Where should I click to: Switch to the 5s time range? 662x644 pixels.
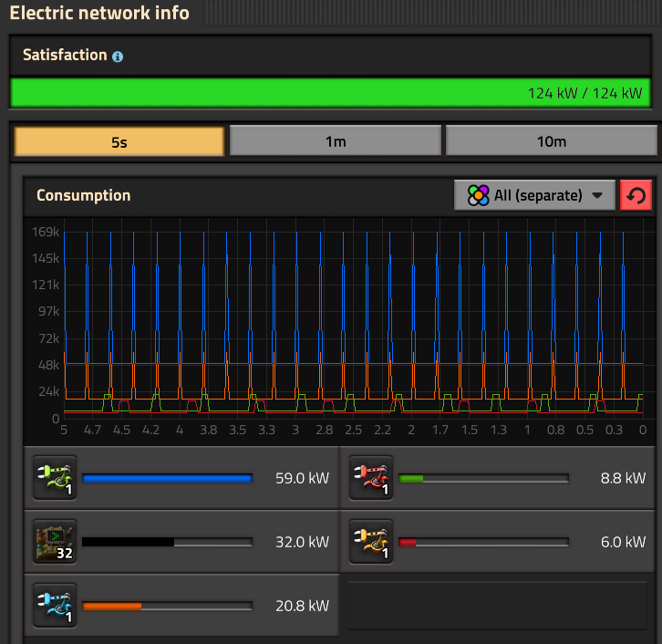tap(119, 141)
